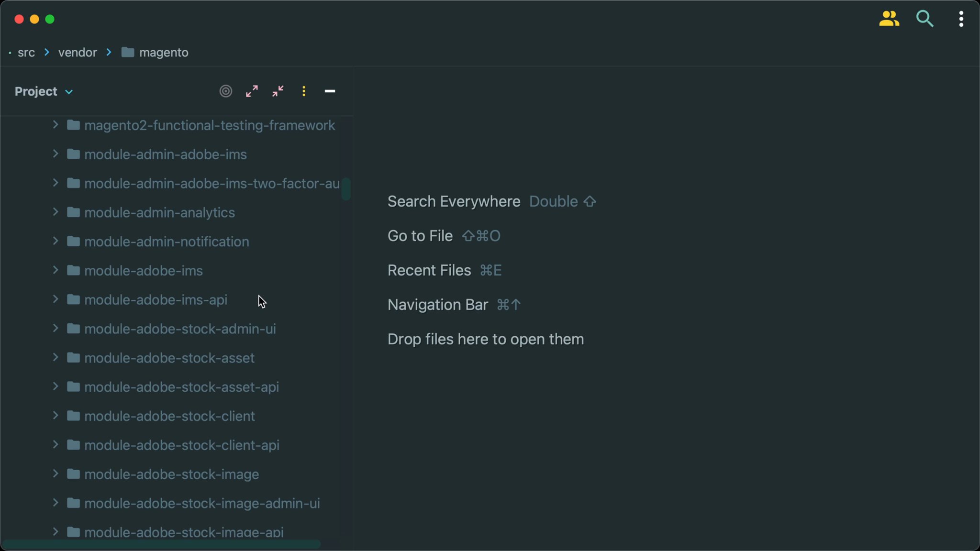Click the Recent Files shortcut link
Image resolution: width=980 pixels, height=551 pixels.
pos(429,270)
